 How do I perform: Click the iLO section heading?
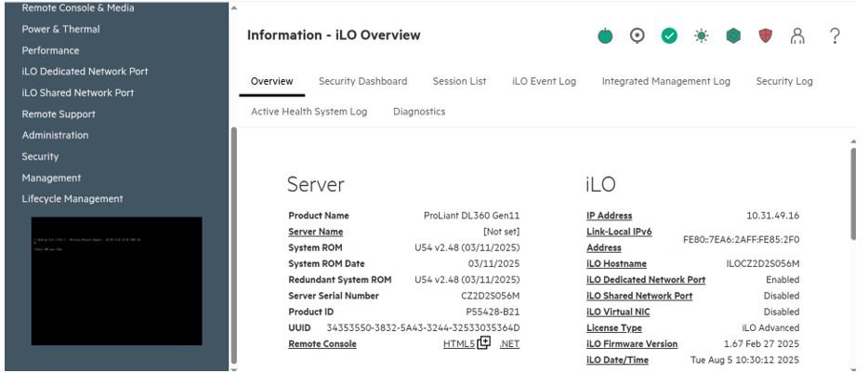(x=600, y=184)
